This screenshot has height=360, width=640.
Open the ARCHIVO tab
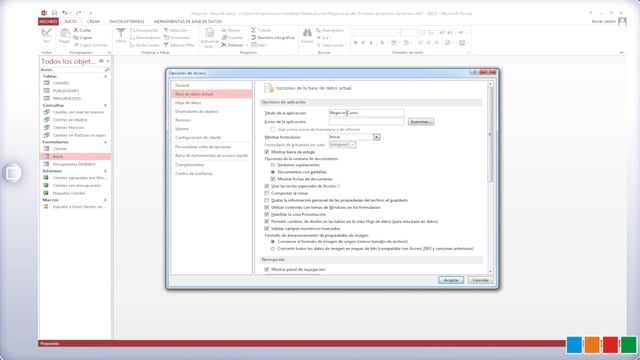tap(48, 21)
